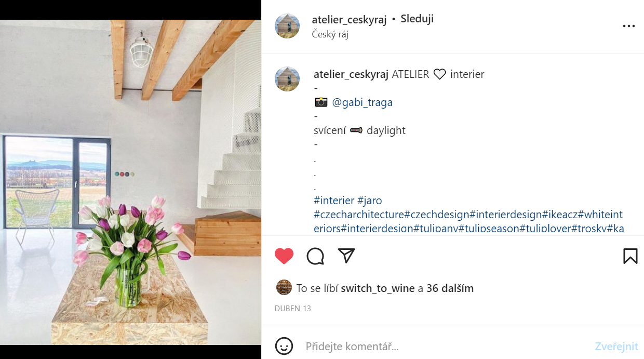Open the #jaro hashtag
This screenshot has width=644, height=359.
[370, 201]
